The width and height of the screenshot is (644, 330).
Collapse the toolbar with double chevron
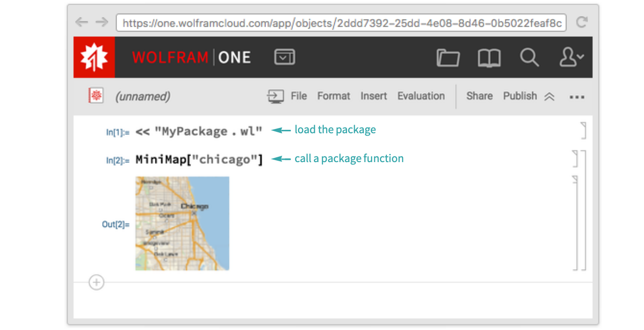coord(549,97)
